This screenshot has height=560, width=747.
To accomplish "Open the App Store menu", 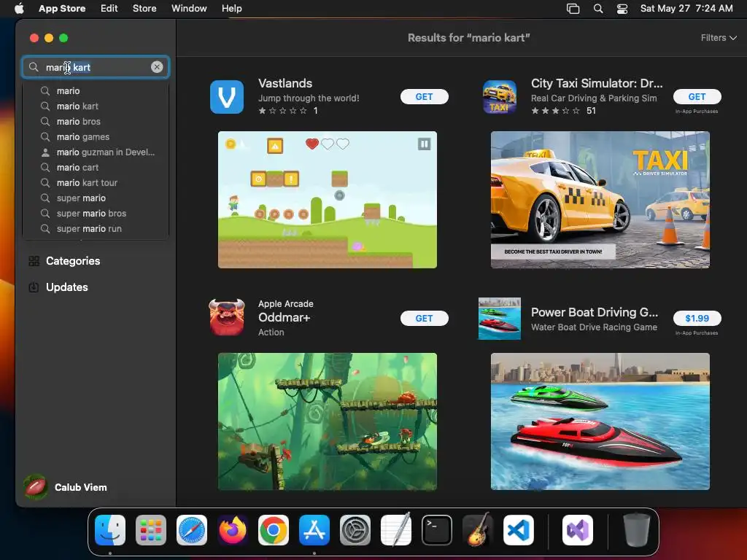I will coord(62,8).
